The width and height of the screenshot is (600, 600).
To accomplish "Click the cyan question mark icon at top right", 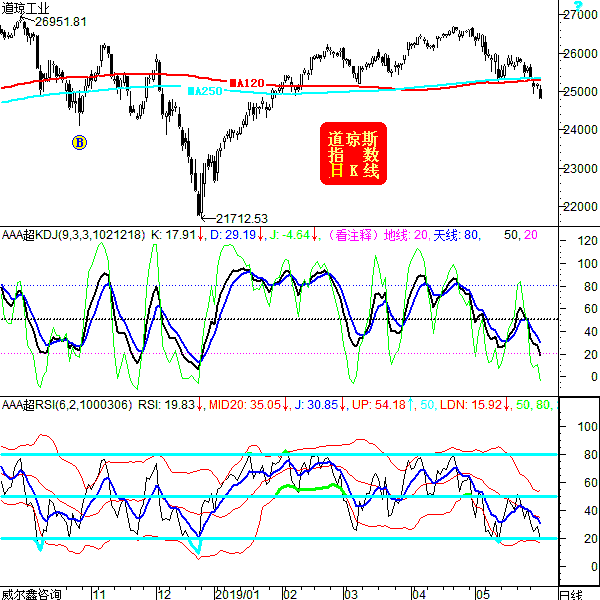I will [578, 5].
